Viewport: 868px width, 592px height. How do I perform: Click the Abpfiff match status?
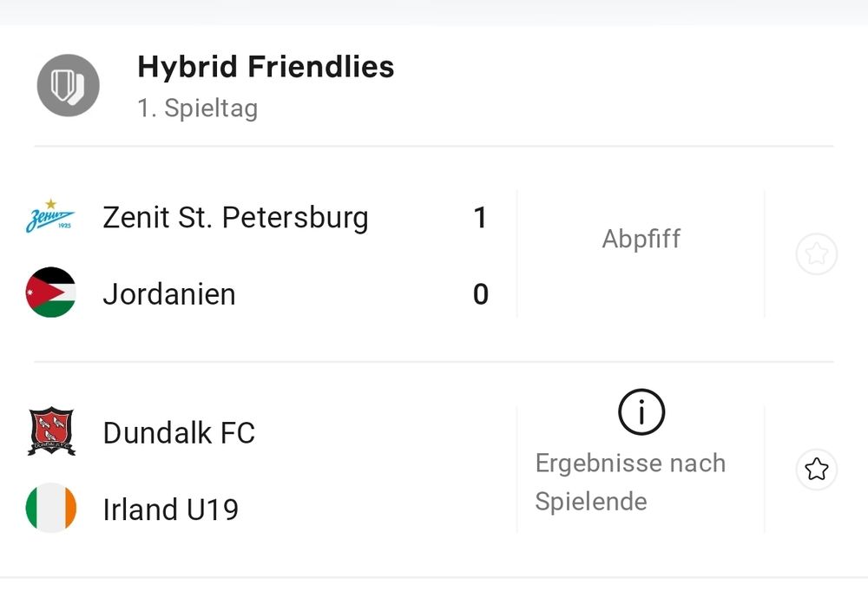tap(641, 239)
